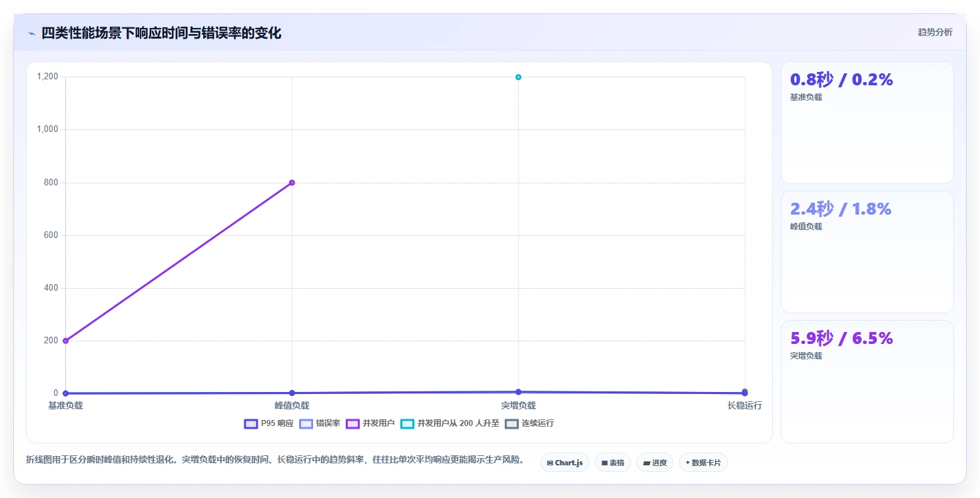Viewport: 980px width, 498px height.
Task: Click the 1,000 y-axis value
Action: click(48, 129)
